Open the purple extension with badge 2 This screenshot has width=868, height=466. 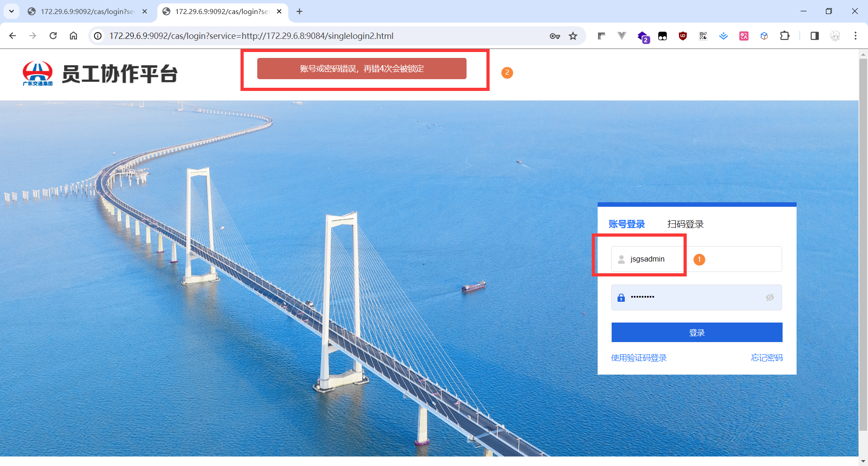tap(643, 37)
